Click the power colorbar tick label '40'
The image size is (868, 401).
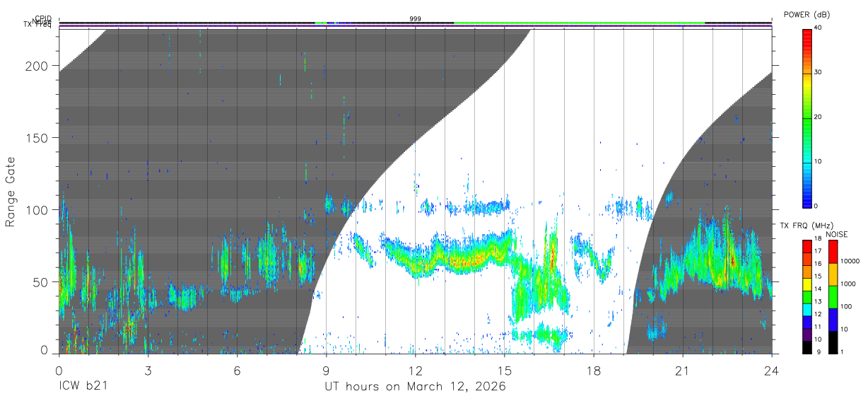819,28
